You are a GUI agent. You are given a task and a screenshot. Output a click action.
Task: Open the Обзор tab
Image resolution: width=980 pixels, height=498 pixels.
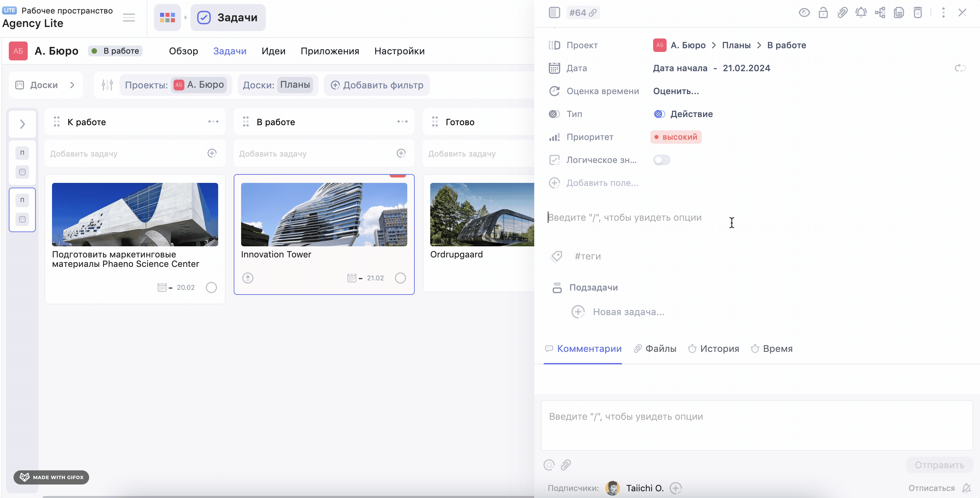(x=183, y=51)
